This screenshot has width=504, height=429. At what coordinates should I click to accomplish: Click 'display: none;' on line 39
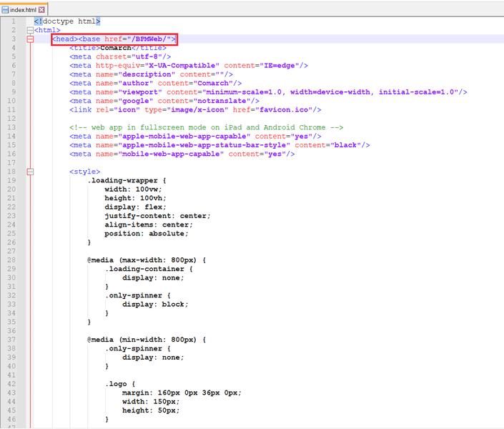pos(153,357)
